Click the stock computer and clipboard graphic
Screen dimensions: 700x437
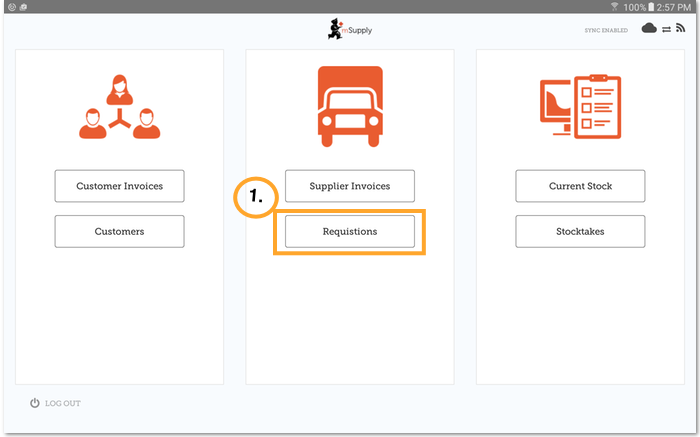tap(580, 105)
